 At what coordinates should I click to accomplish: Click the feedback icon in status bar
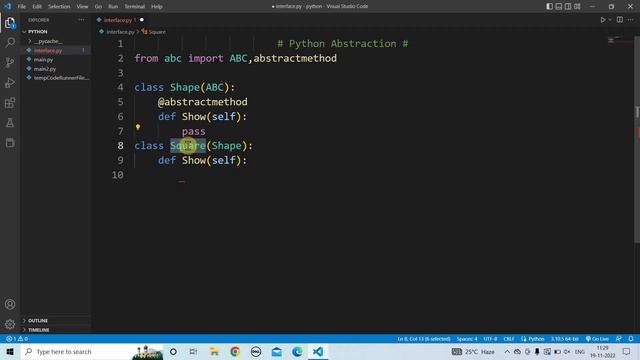(x=619, y=339)
